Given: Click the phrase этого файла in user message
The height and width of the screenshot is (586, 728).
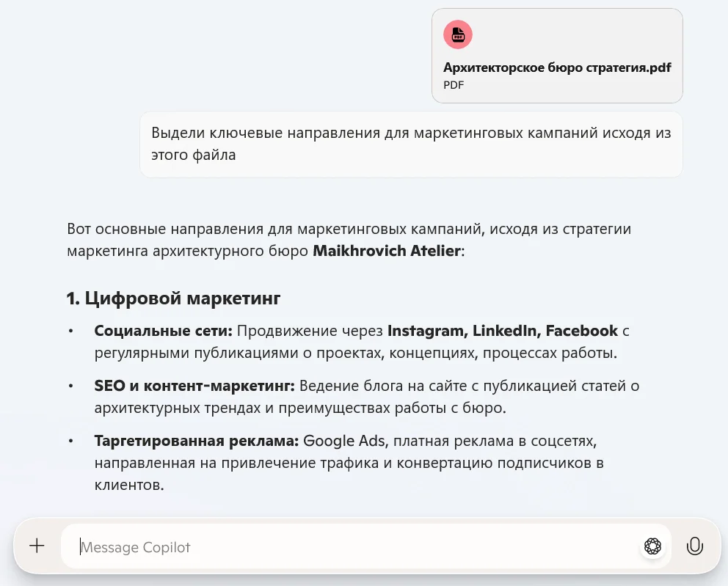Looking at the screenshot, I should point(194,155).
